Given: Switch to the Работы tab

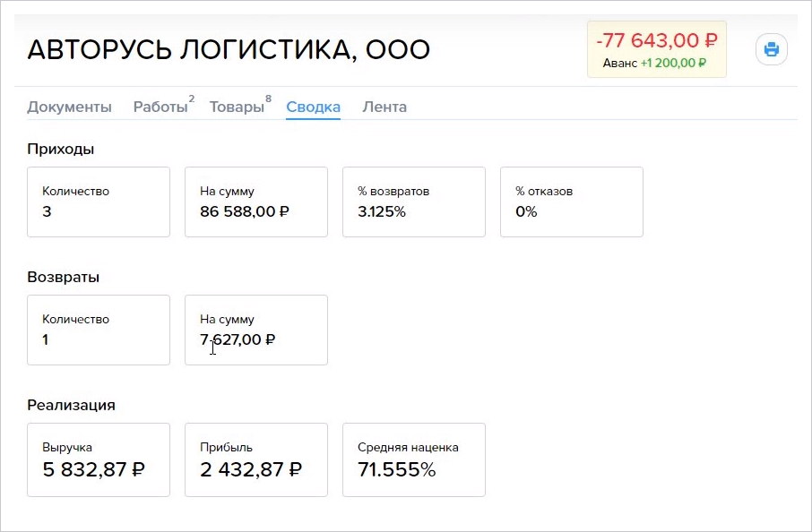Looking at the screenshot, I should [162, 107].
